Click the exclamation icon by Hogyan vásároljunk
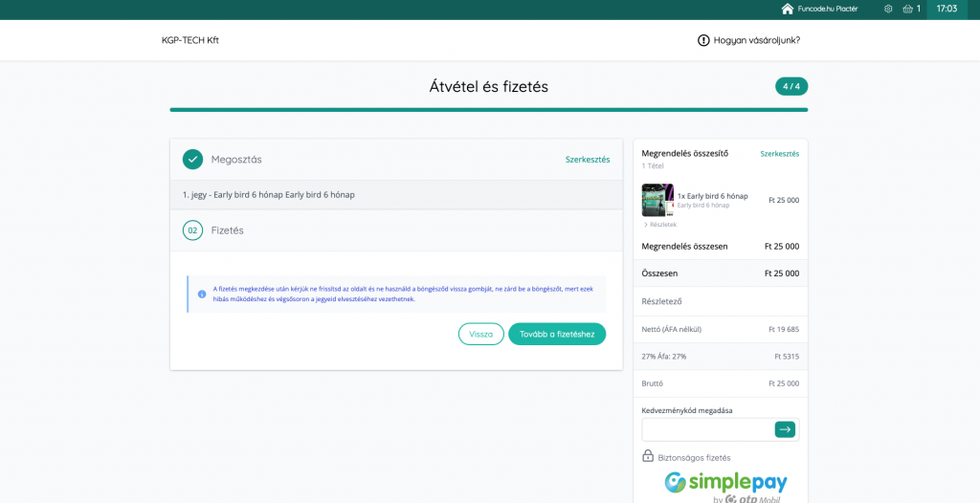 pos(703,40)
